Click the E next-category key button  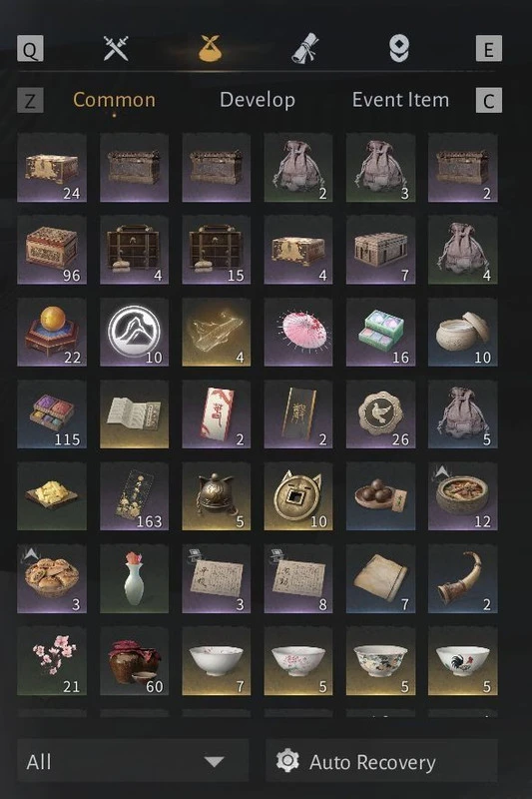point(489,49)
